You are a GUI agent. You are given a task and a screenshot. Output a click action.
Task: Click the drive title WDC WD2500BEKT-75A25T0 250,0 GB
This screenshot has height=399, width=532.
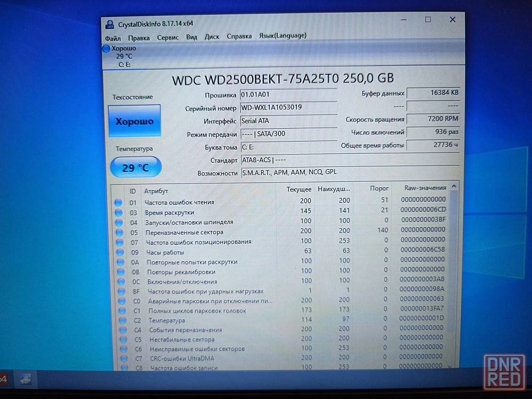282,79
